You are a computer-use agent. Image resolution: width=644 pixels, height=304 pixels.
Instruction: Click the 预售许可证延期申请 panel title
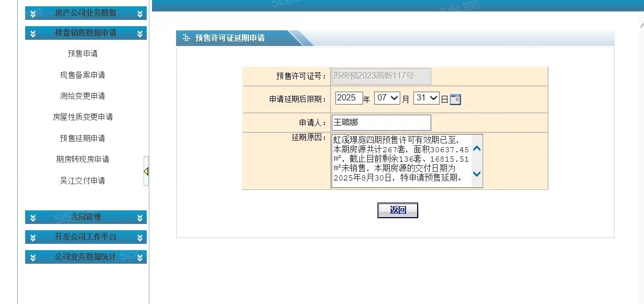[x=230, y=38]
